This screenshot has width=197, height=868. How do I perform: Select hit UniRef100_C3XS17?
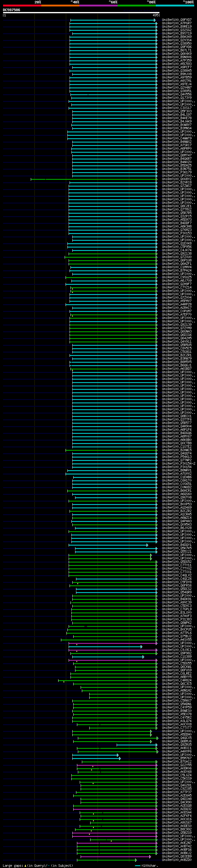pos(176,108)
